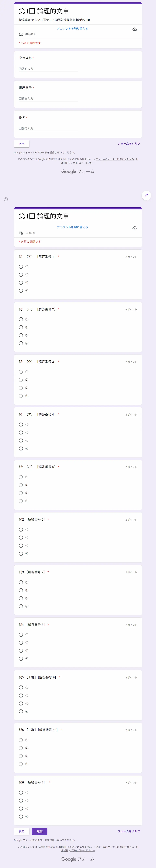
Task: Focus the 出席番号 answer field
Action: [x=48, y=98]
